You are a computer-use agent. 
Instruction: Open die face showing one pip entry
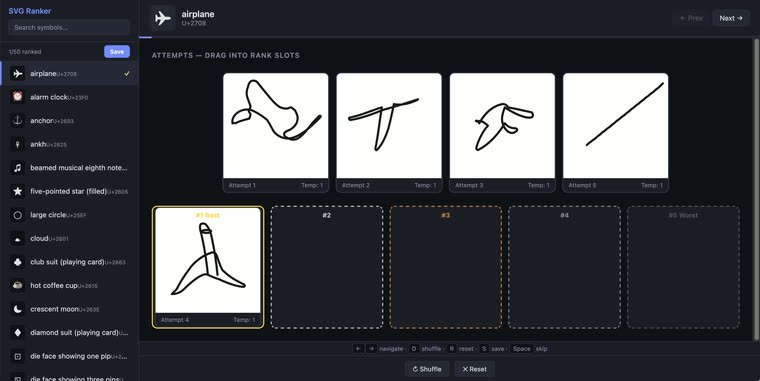point(69,356)
